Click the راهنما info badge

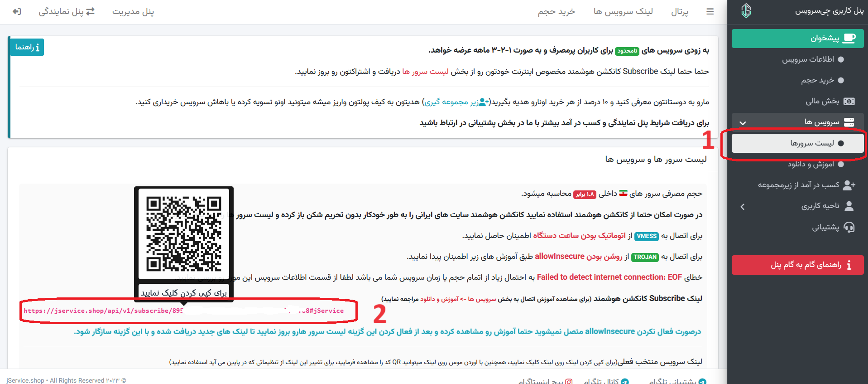point(27,47)
